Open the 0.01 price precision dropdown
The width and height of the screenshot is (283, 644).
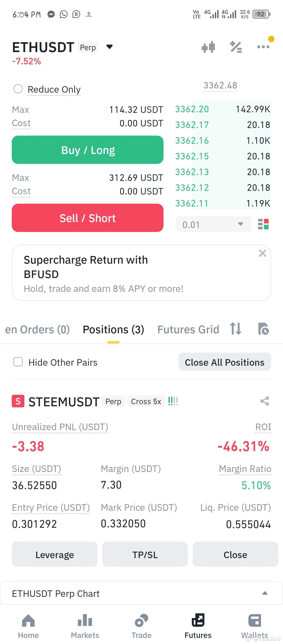point(214,224)
